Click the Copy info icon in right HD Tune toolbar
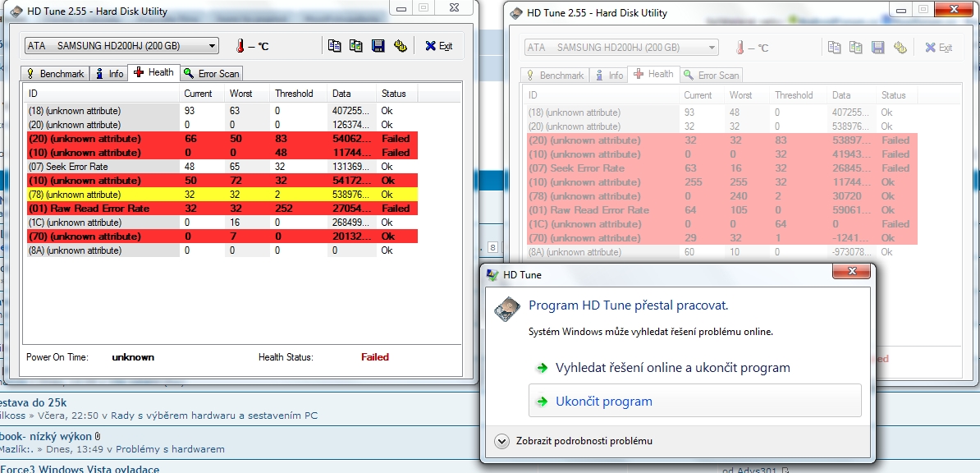The width and height of the screenshot is (980, 473). tap(835, 48)
